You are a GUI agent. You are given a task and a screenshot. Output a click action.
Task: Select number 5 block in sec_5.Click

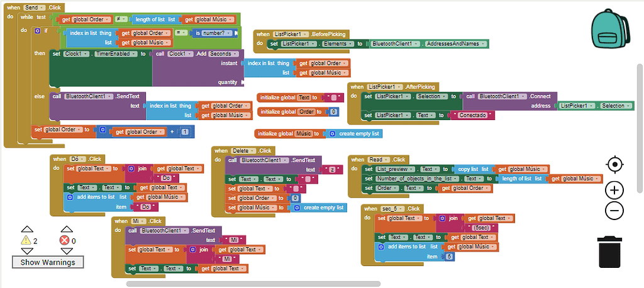pos(449,257)
